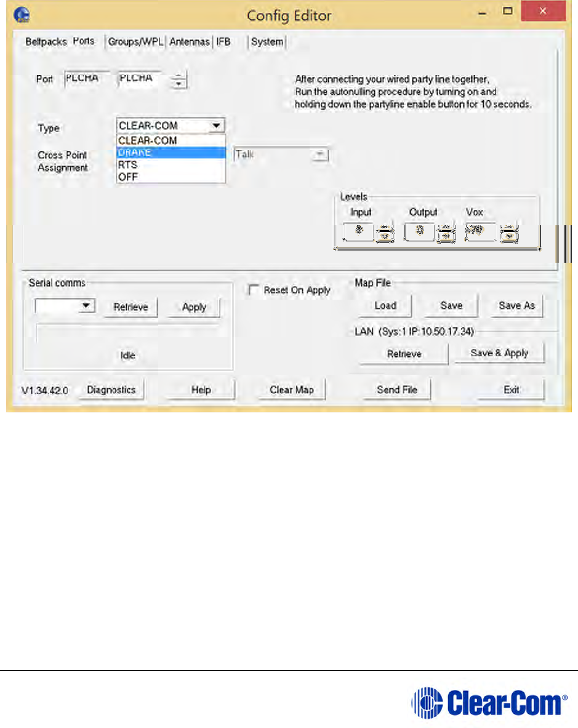This screenshot has height=728, width=578.
Task: Choose DRAKE from the Type list
Action: coord(171,153)
